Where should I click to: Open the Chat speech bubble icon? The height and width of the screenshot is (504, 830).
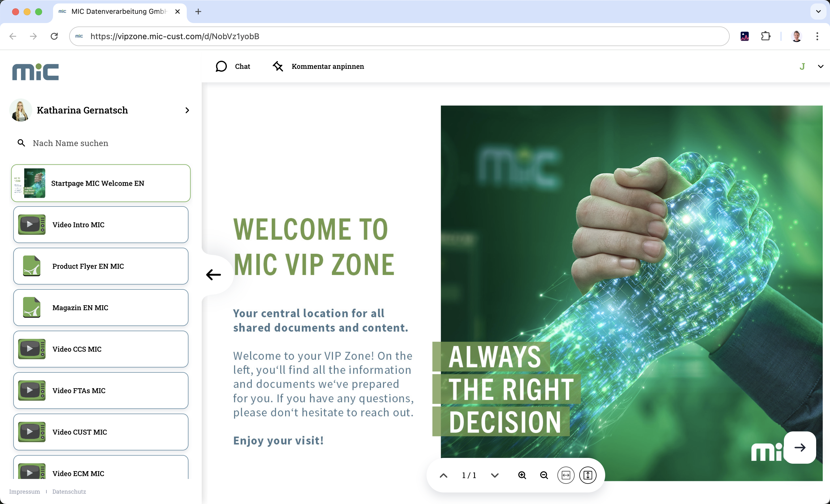[221, 66]
